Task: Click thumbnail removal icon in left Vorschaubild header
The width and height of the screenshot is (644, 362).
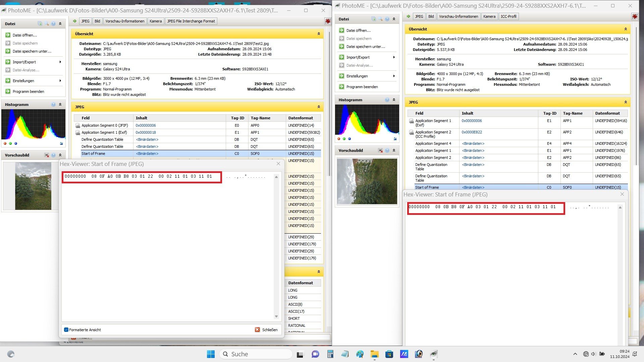Action: tap(47, 155)
